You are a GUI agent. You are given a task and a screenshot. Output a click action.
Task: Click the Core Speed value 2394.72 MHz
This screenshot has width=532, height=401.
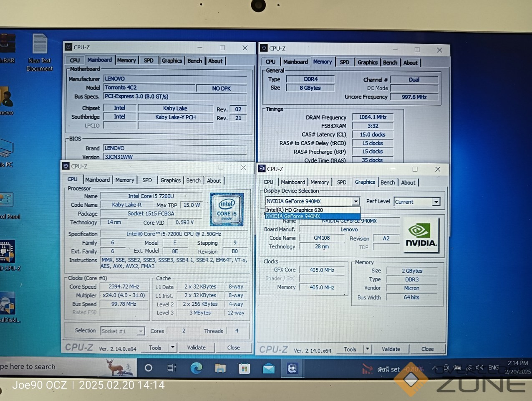coord(124,287)
